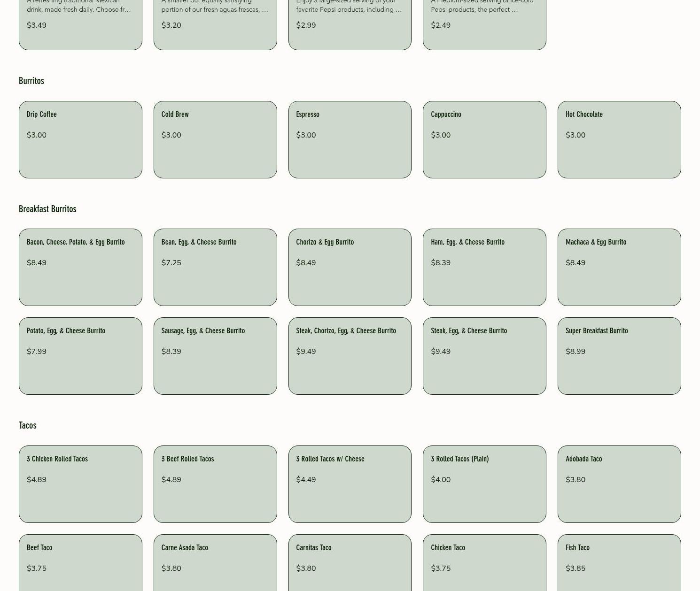The height and width of the screenshot is (591, 700).
Task: Select the Beef Taco item
Action: click(x=80, y=562)
